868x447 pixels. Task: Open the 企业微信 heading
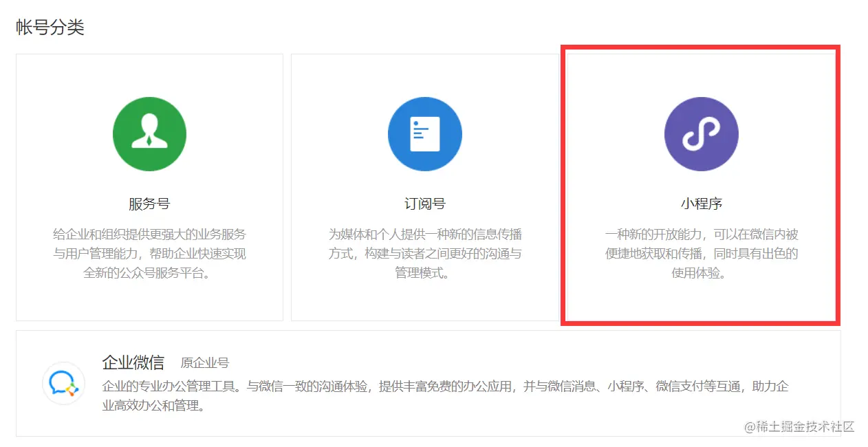[x=133, y=362]
